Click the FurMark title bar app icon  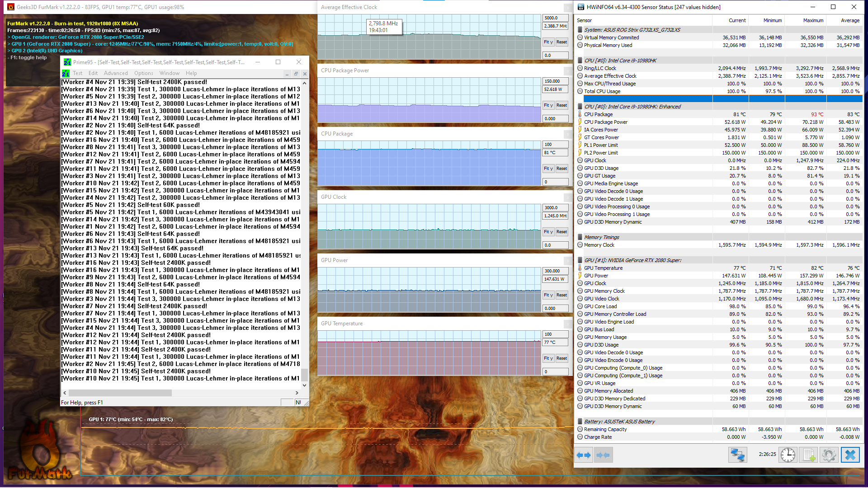pos(10,7)
